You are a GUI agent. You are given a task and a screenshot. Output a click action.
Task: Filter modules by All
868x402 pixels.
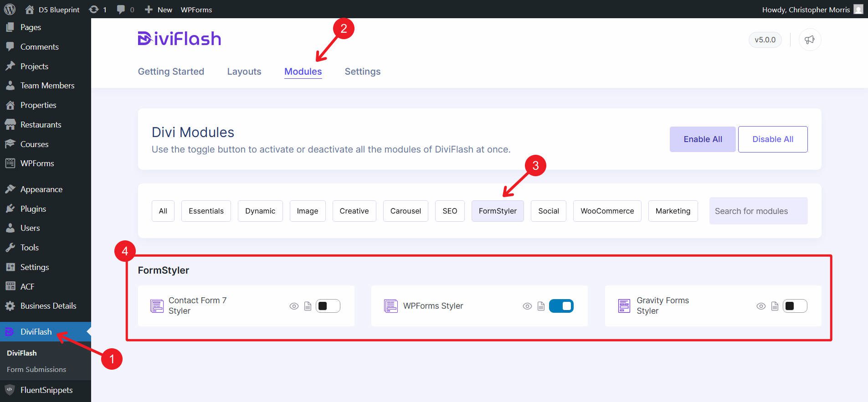point(163,211)
